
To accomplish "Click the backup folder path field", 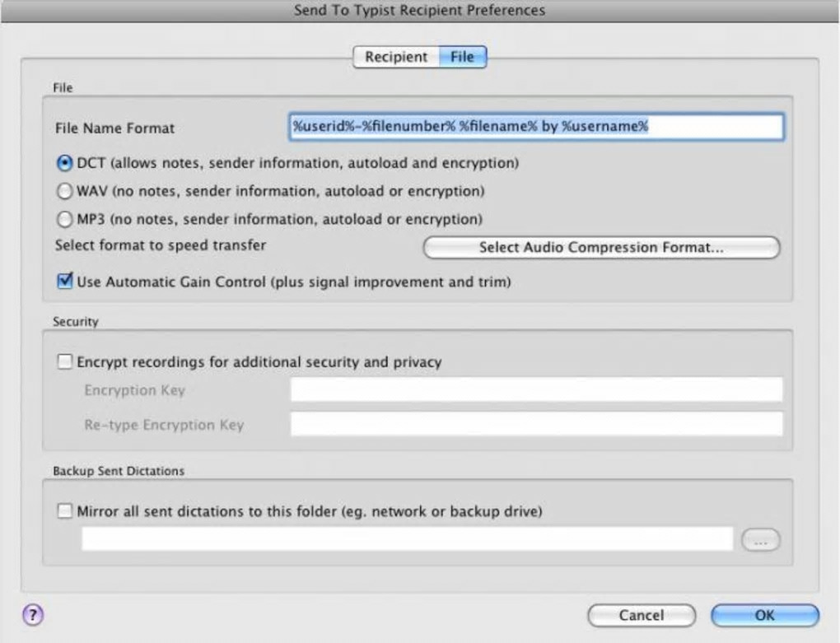I will coord(407,538).
